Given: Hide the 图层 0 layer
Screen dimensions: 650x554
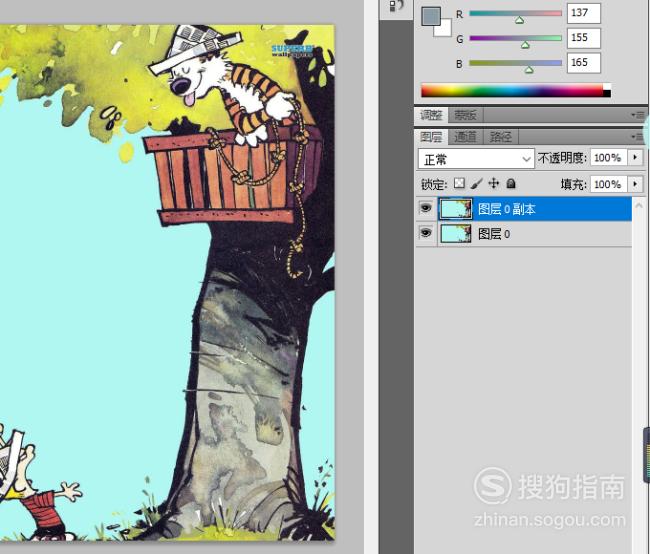Looking at the screenshot, I should 426,233.
